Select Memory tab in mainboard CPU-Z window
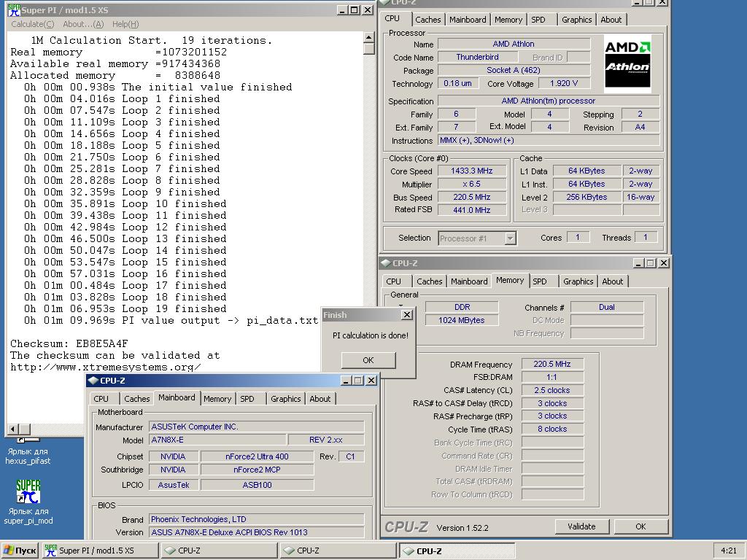 pos(217,399)
